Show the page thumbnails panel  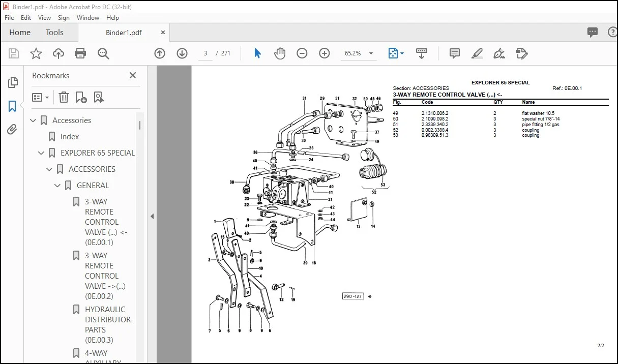(x=13, y=82)
